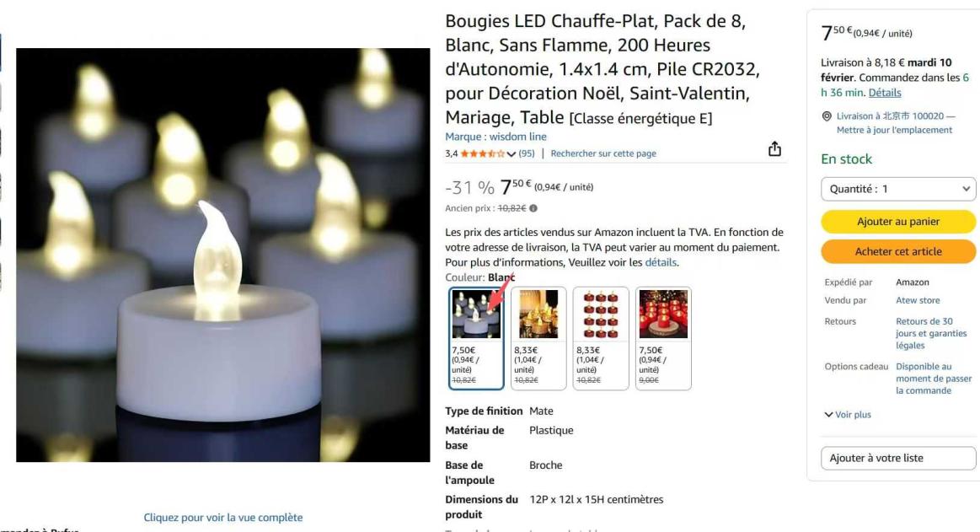Open the star rating popover arrow
The image size is (980, 532).
tap(511, 153)
